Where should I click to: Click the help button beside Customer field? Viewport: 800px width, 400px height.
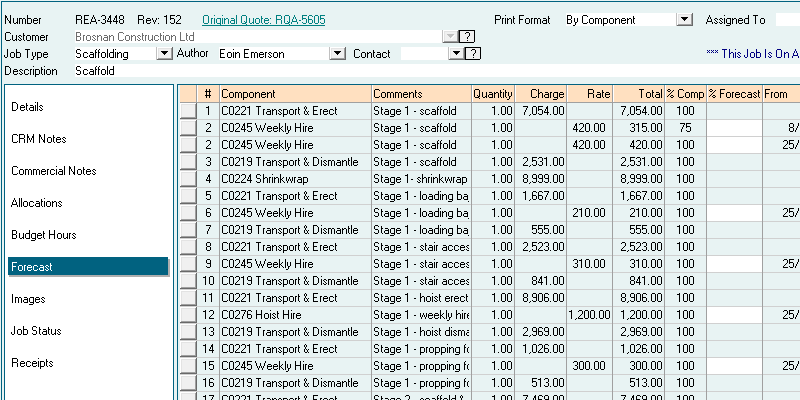coord(467,37)
